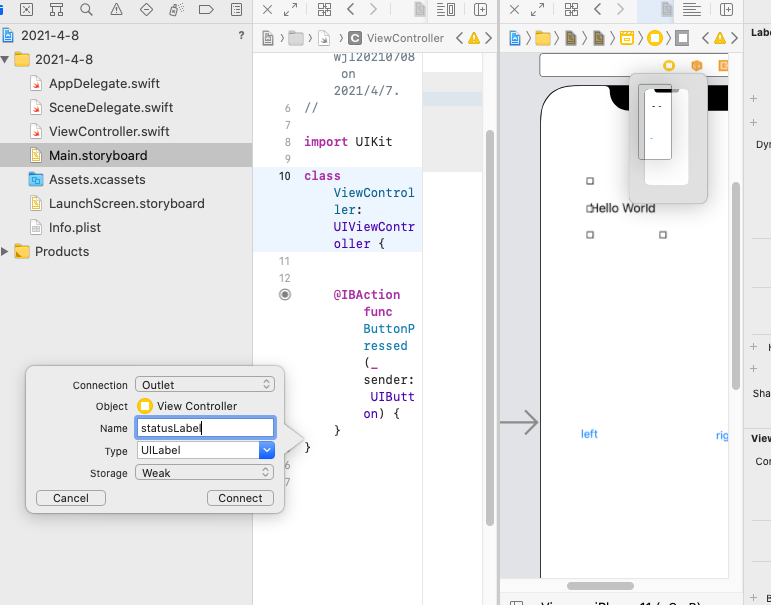Click the Name field containing statusLabel
The width and height of the screenshot is (771, 605).
[x=205, y=428]
